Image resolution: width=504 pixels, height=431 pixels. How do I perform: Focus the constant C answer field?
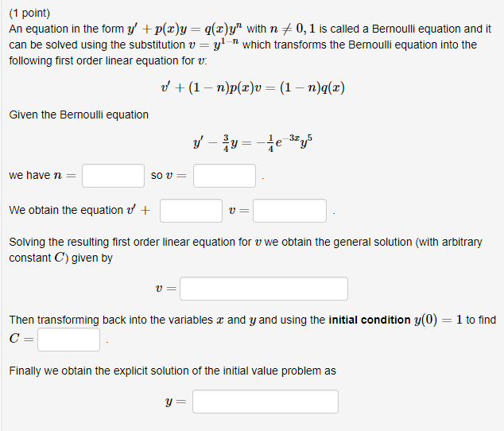68,340
